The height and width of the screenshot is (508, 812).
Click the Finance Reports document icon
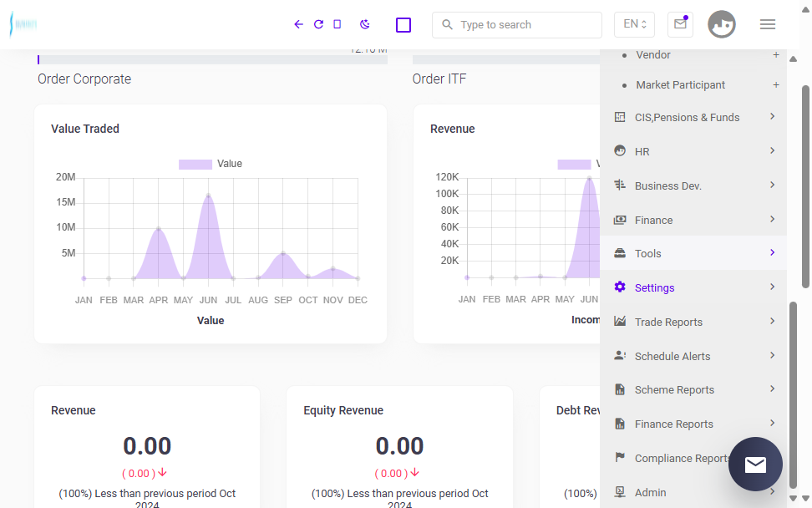pos(619,424)
